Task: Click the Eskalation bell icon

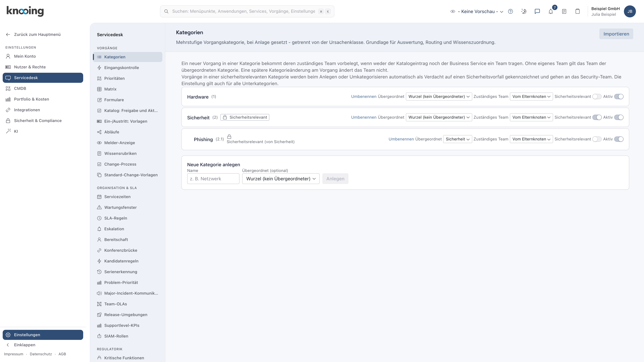Action: [x=99, y=229]
